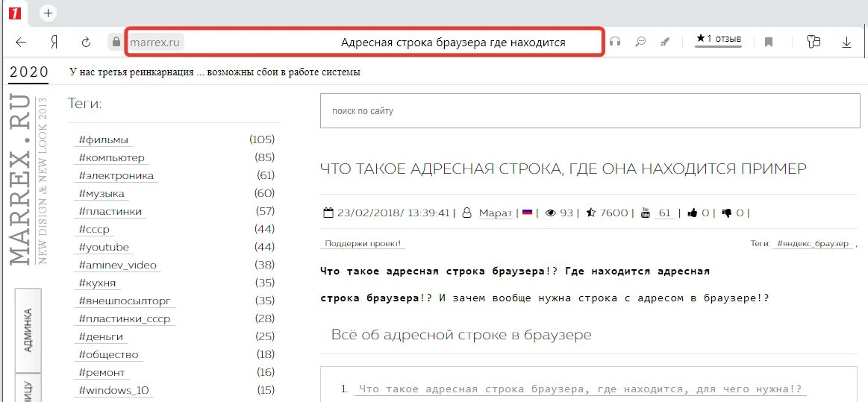
Task: Click the views count 93
Action: click(566, 213)
